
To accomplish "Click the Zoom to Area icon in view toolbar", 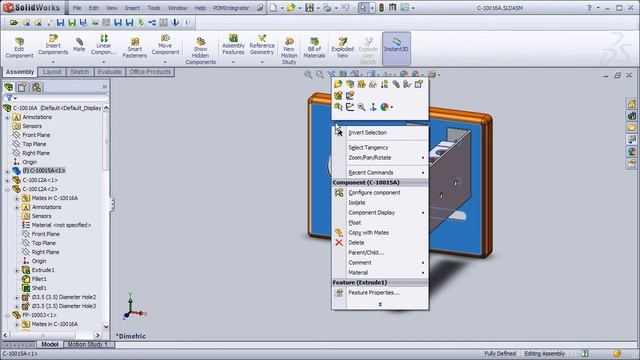I will [320, 74].
